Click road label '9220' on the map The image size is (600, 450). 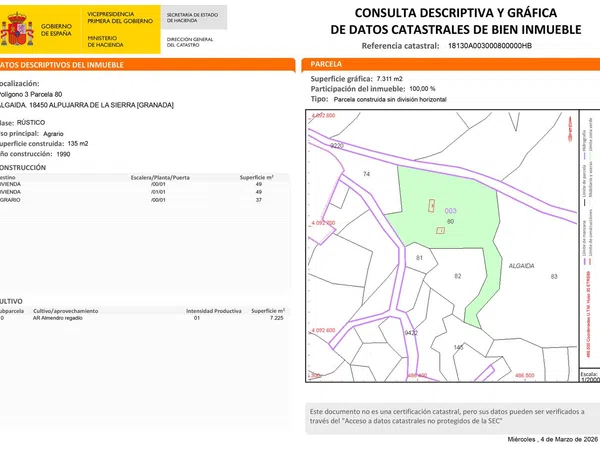(x=337, y=146)
